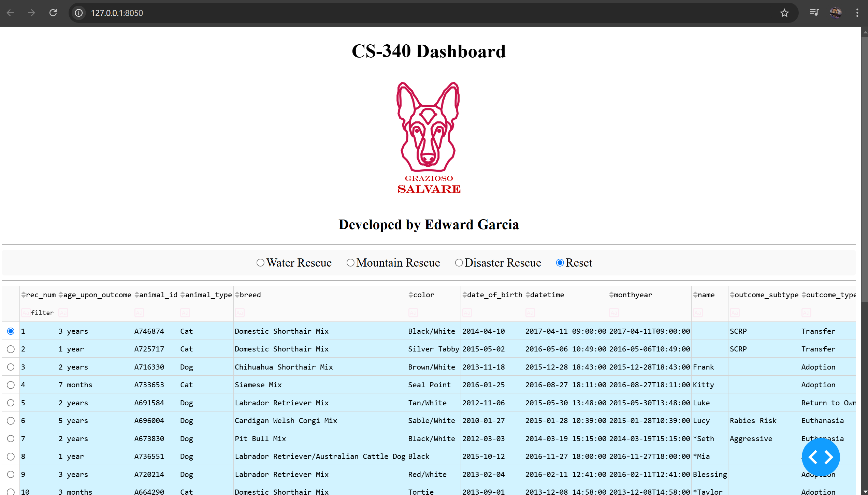Image resolution: width=868 pixels, height=495 pixels.
Task: Sort by date_of_birth column
Action: [x=465, y=295]
